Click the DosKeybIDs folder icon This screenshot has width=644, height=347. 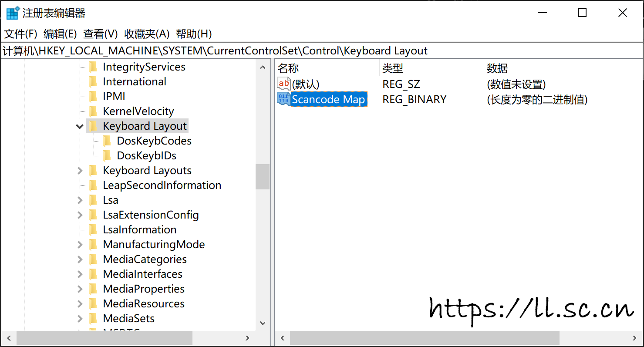point(107,156)
